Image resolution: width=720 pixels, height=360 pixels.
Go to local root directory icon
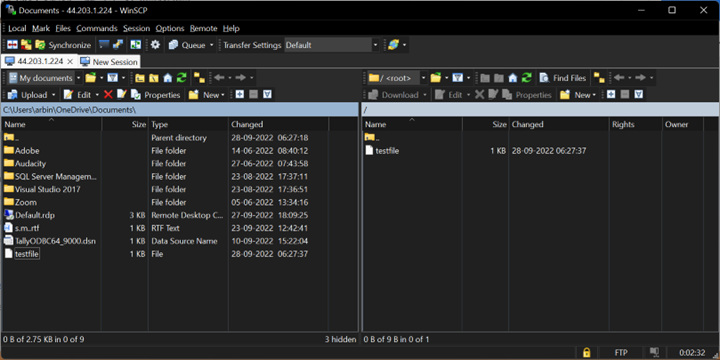click(154, 78)
